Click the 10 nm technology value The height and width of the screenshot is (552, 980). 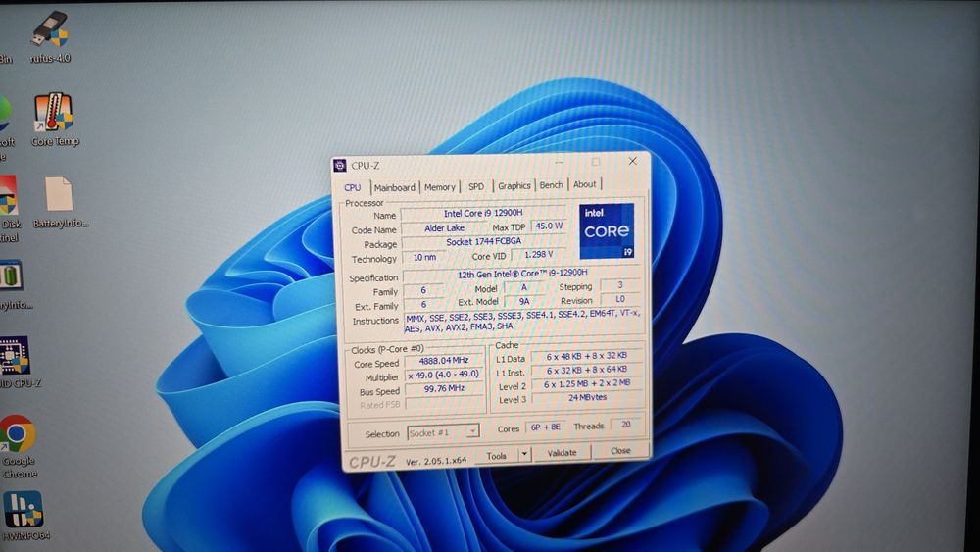425,258
